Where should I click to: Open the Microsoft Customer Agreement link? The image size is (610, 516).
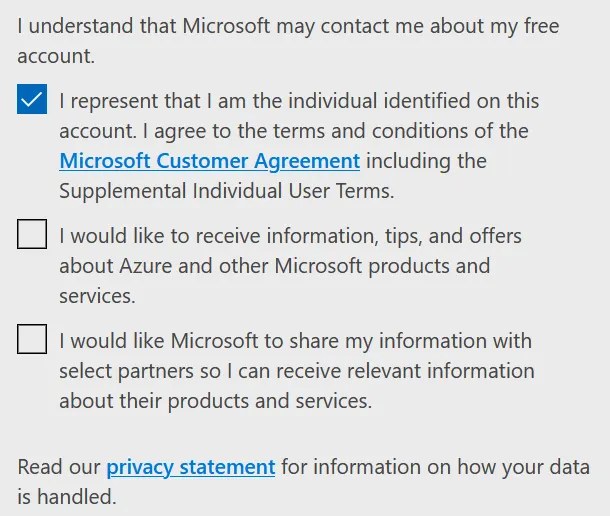click(209, 161)
